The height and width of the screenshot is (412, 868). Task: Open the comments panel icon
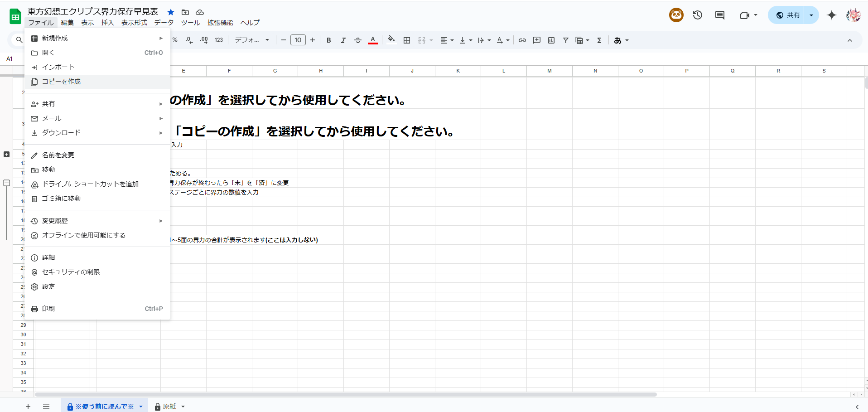click(x=720, y=15)
